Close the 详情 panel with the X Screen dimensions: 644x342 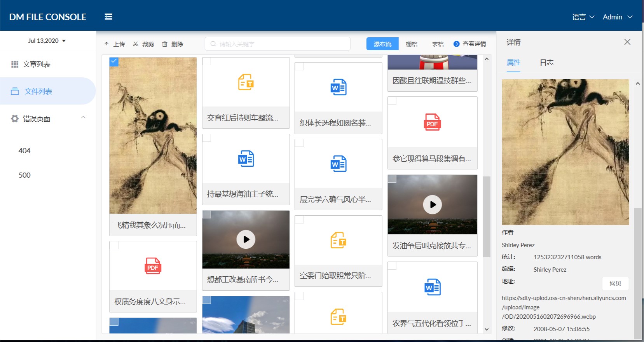point(627,42)
